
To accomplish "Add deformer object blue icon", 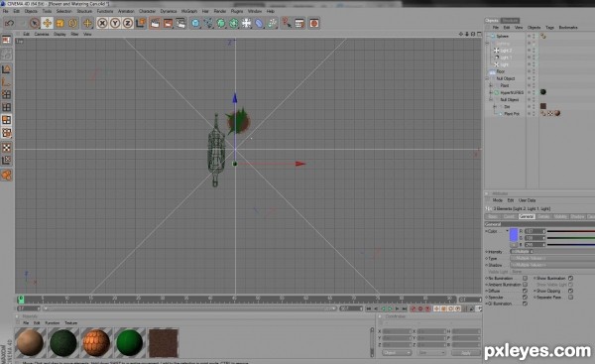I will [x=259, y=23].
